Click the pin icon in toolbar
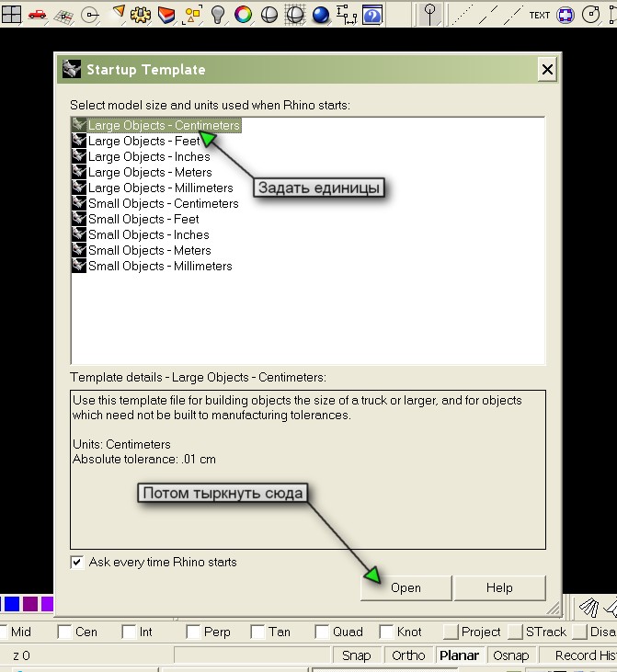 (x=430, y=14)
